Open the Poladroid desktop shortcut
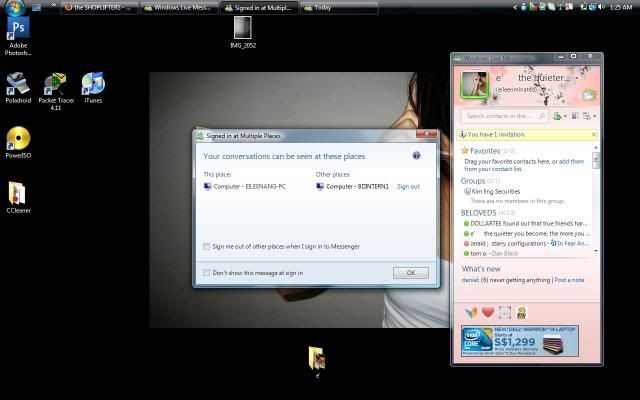Image resolution: width=640 pixels, height=400 pixels. (18, 88)
